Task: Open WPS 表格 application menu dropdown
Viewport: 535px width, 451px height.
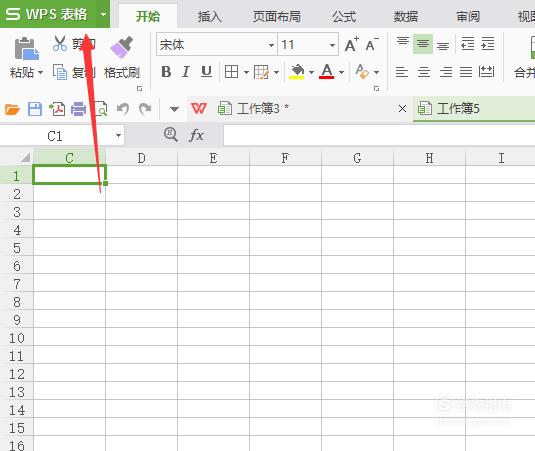Action: (x=103, y=14)
